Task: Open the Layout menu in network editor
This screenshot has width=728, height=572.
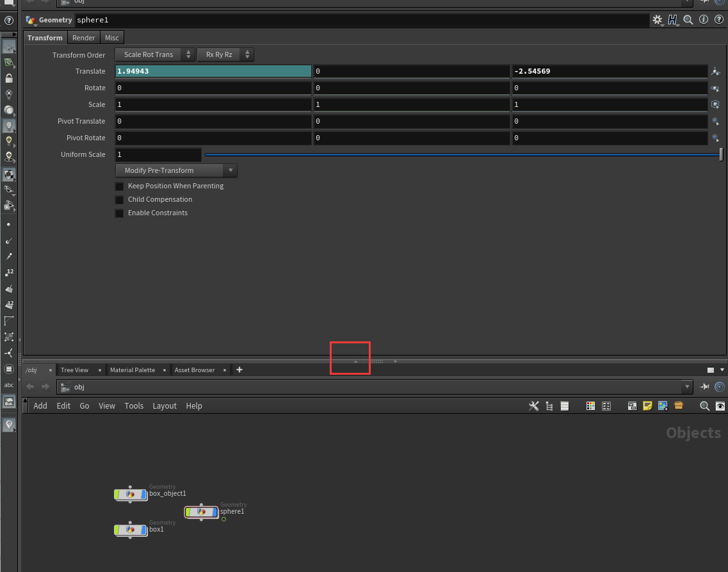Action: coord(165,406)
